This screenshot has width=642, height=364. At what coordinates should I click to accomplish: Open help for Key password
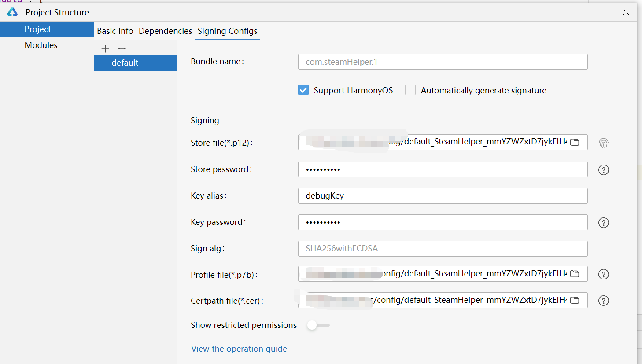click(x=604, y=223)
